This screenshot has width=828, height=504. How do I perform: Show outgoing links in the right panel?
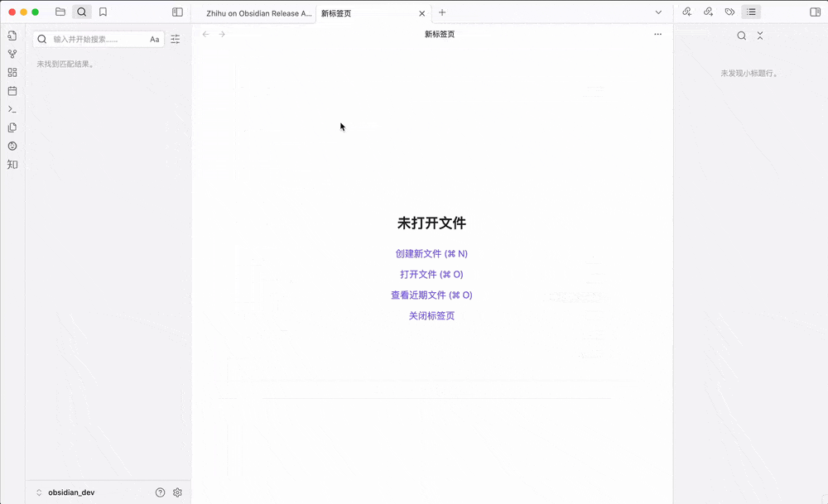click(709, 12)
